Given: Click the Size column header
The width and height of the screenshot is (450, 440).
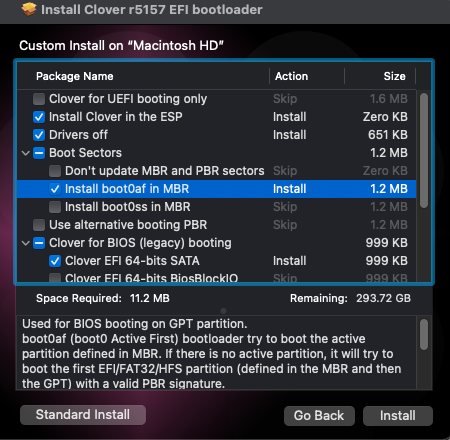Looking at the screenshot, I should pos(394,76).
